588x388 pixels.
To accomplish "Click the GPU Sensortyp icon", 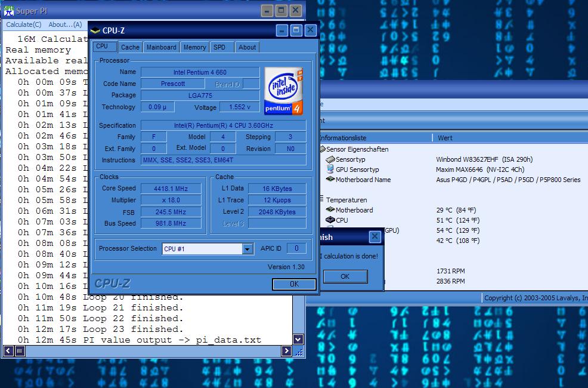I will click(x=330, y=170).
